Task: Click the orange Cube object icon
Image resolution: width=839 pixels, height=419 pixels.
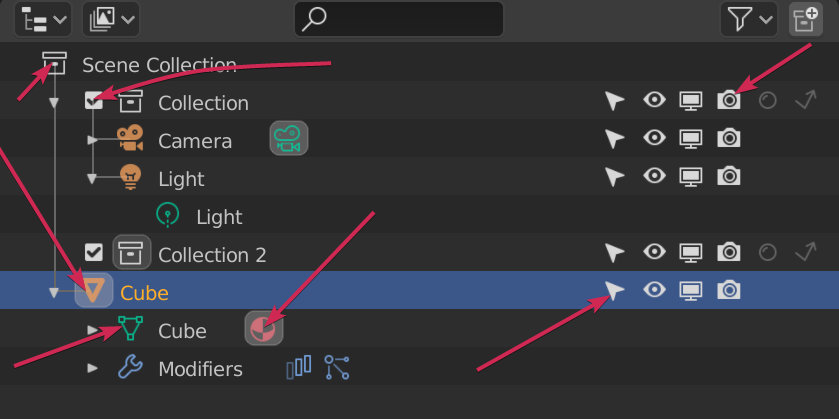Action: pyautogui.click(x=94, y=290)
